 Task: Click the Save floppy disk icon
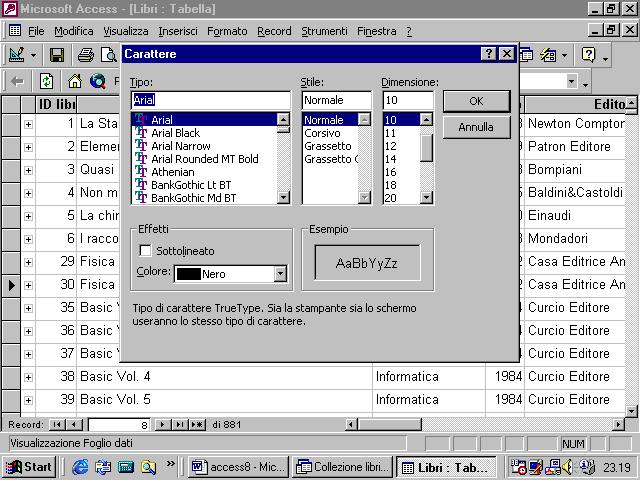coord(57,55)
